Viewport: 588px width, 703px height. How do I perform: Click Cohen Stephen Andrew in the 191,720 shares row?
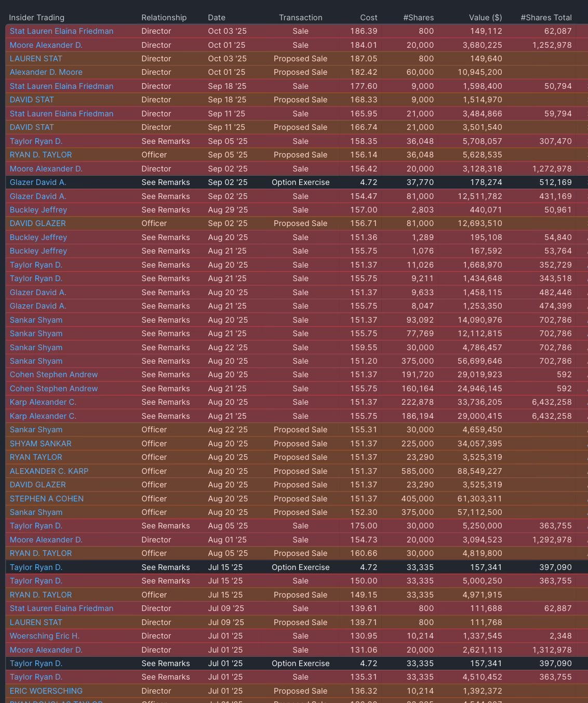pyautogui.click(x=54, y=375)
